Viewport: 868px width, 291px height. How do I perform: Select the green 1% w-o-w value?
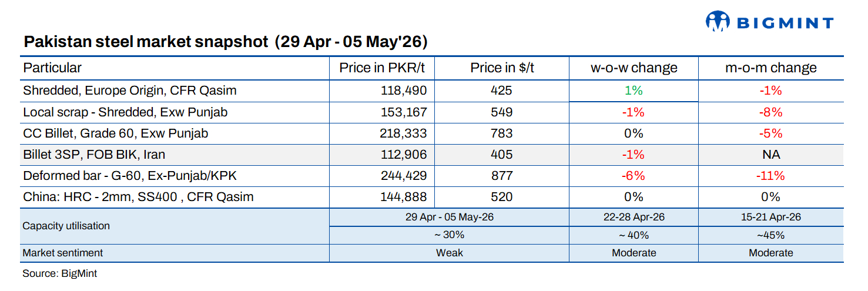[634, 91]
